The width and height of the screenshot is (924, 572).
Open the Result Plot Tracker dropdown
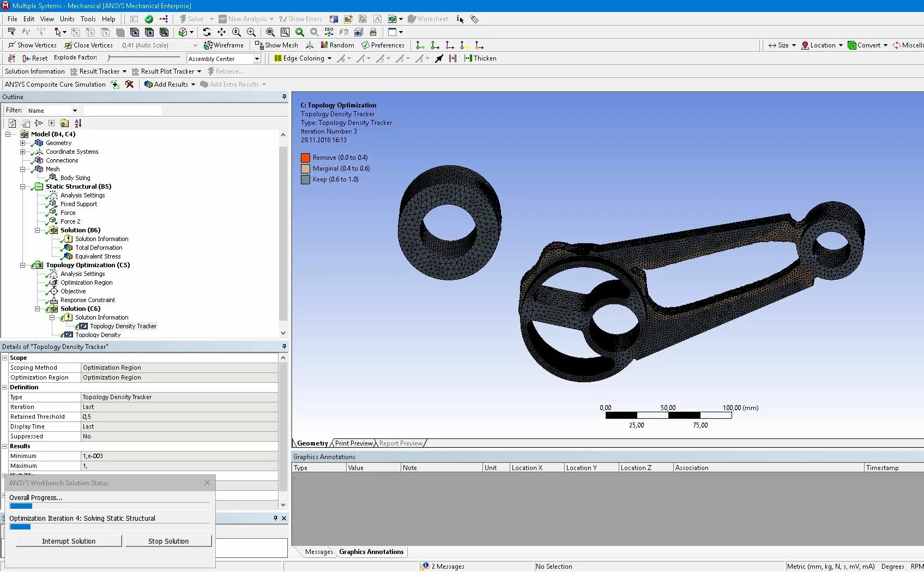coord(166,71)
